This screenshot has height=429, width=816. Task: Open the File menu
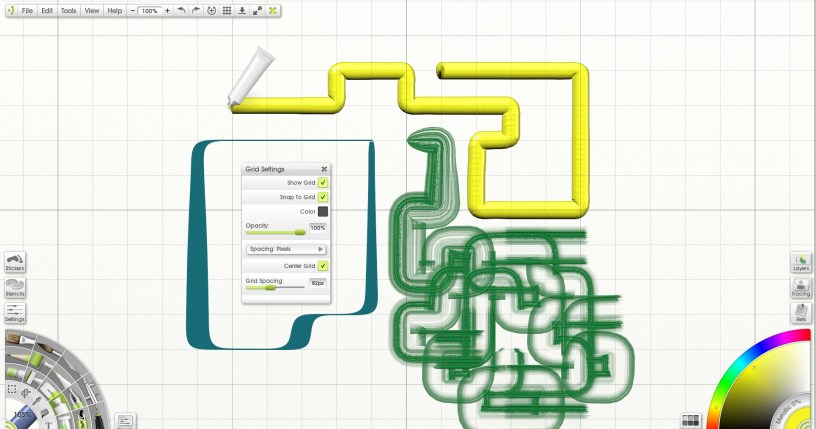[26, 10]
